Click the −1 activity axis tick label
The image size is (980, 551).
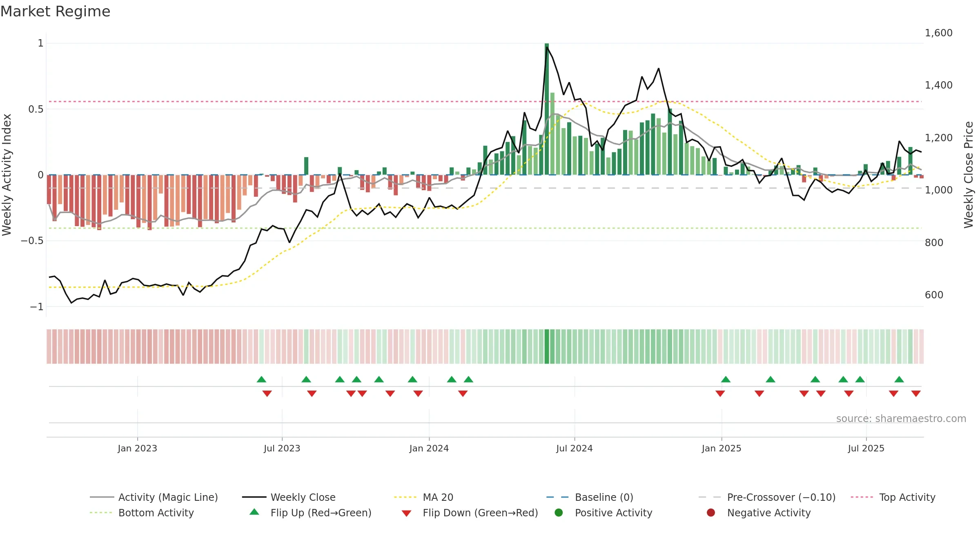point(36,307)
